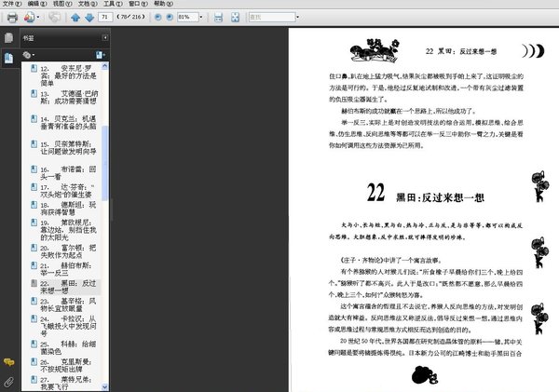Go to the previous page with the up arrow
559x392 pixels.
[x=75, y=17]
